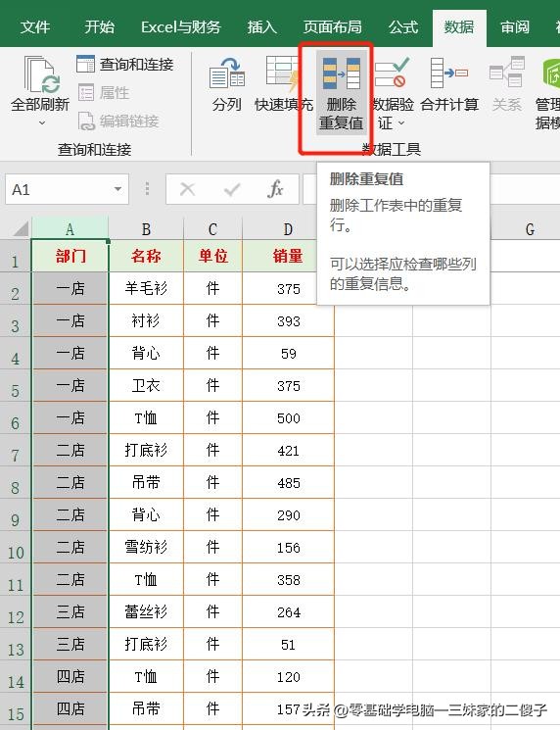Select sales cell with value 485
560x730 pixels.
click(289, 482)
